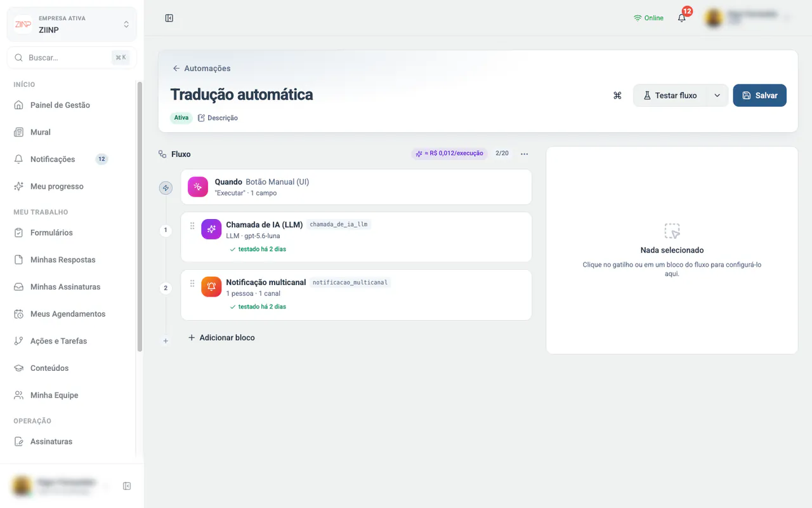Click the Testar fluxo button
The height and width of the screenshot is (508, 812).
671,95
